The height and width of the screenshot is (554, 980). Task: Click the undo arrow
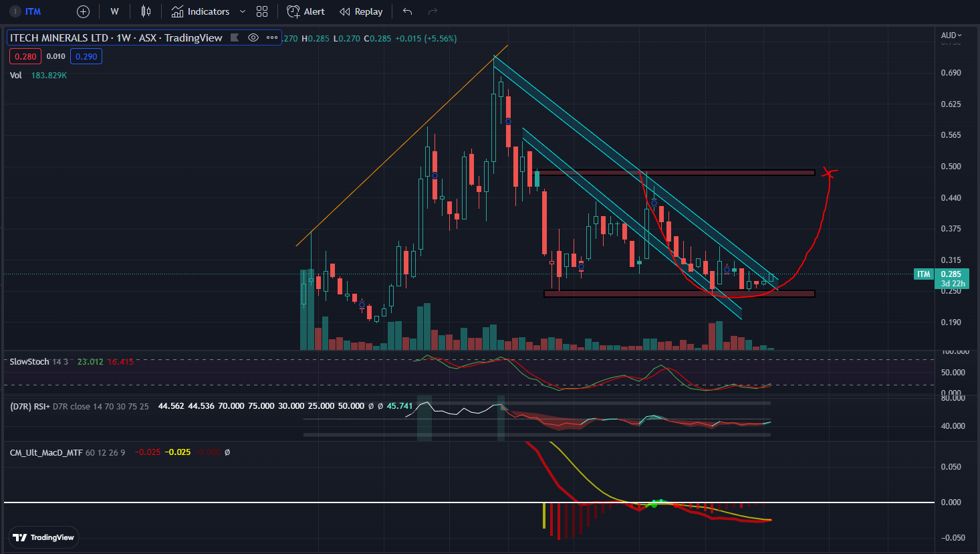[x=408, y=11]
